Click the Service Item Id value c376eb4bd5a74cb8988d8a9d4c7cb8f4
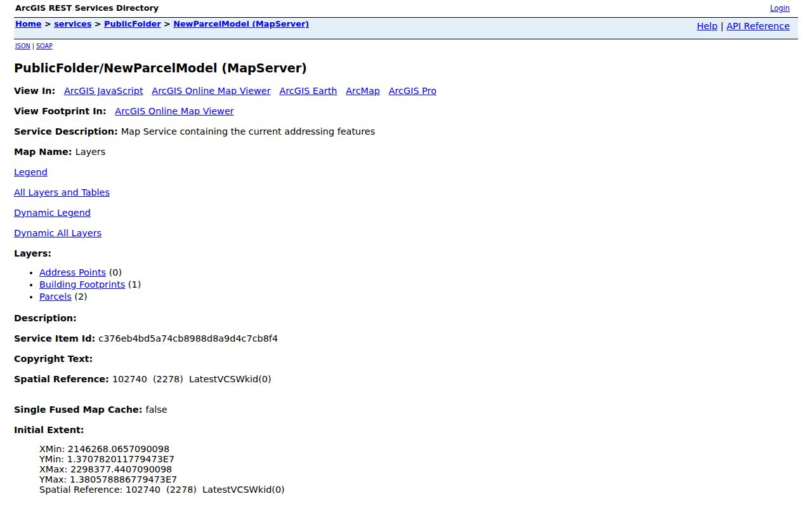The image size is (812, 508). [188, 338]
